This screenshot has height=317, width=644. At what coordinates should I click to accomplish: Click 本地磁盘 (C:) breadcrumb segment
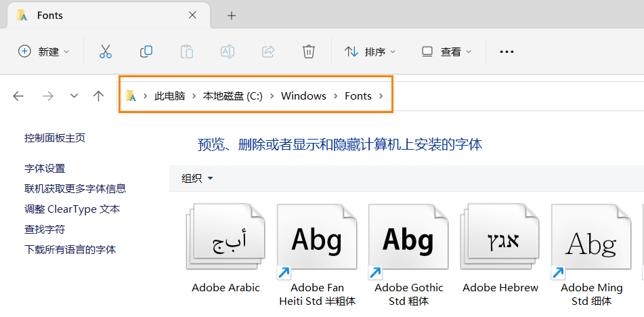(232, 96)
